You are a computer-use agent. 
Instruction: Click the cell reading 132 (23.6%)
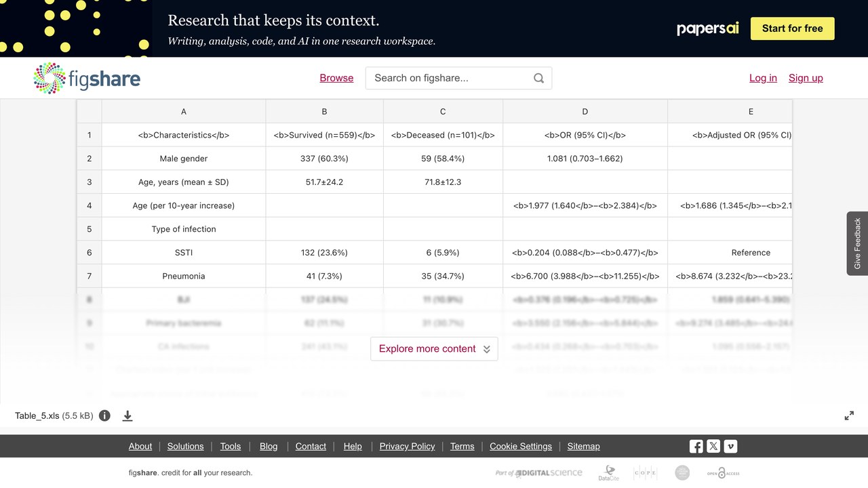click(x=325, y=253)
